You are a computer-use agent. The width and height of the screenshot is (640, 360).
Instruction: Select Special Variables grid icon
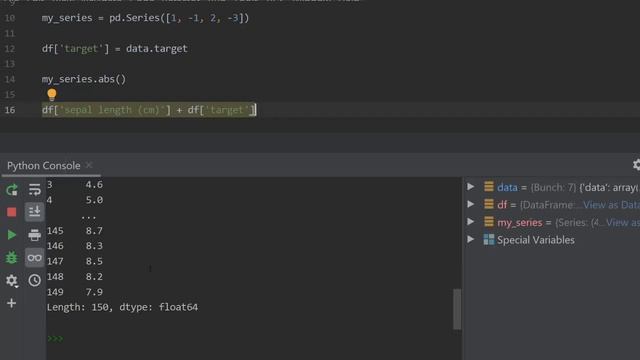(489, 240)
